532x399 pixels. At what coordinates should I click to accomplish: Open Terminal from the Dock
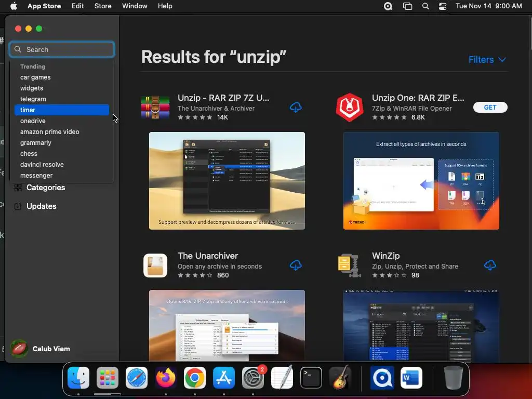(x=311, y=378)
